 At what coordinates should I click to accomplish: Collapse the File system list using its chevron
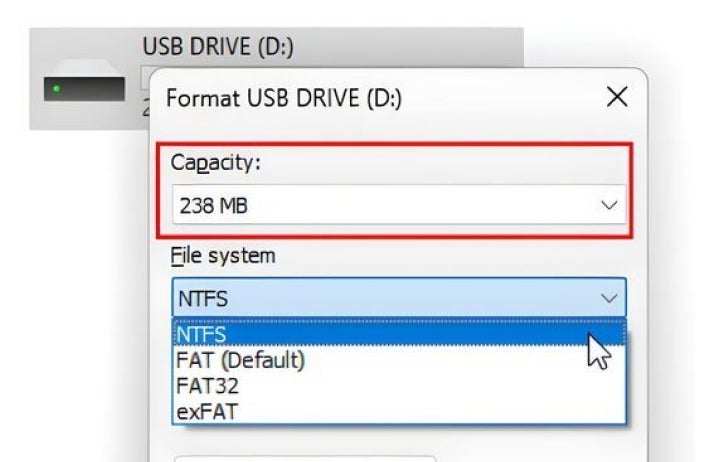[x=609, y=298]
